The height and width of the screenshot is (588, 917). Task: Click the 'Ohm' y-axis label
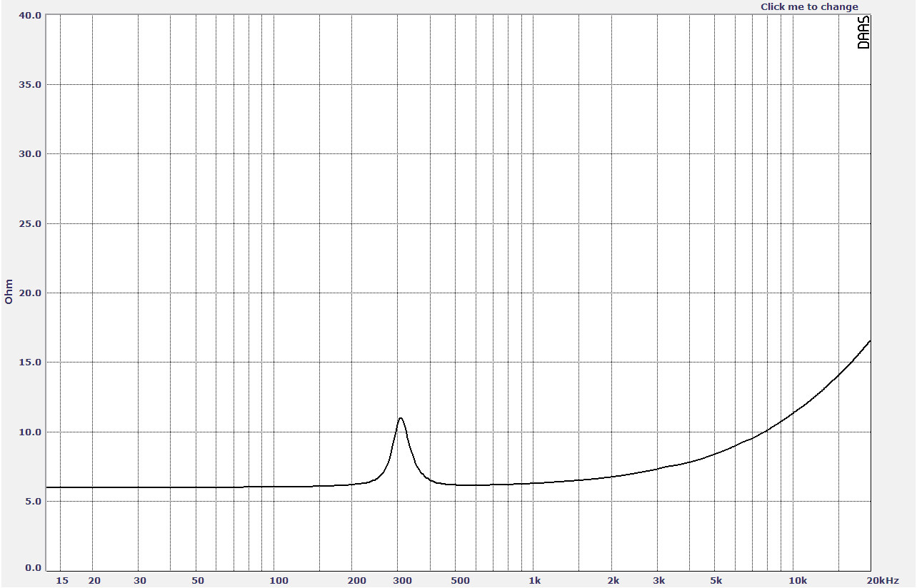(9, 292)
